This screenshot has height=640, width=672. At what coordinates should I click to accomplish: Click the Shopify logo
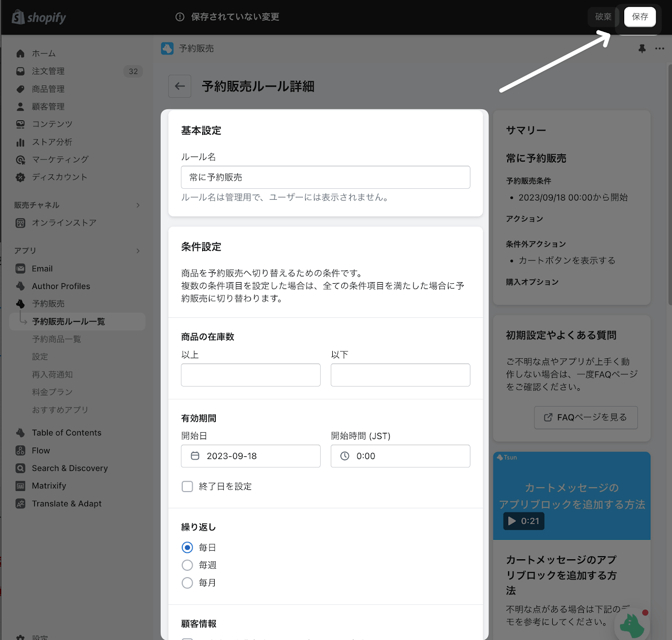click(39, 17)
